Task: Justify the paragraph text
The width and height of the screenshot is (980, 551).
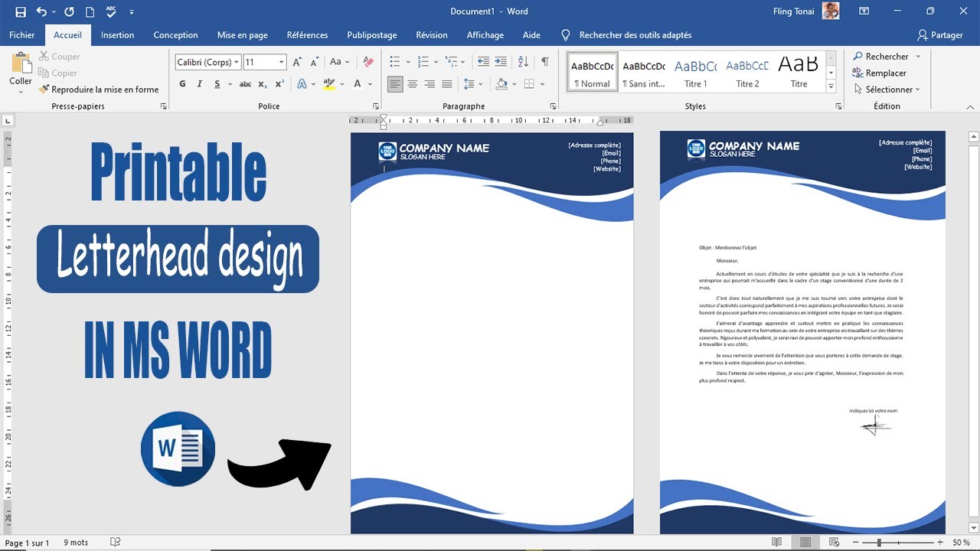Action: (446, 84)
